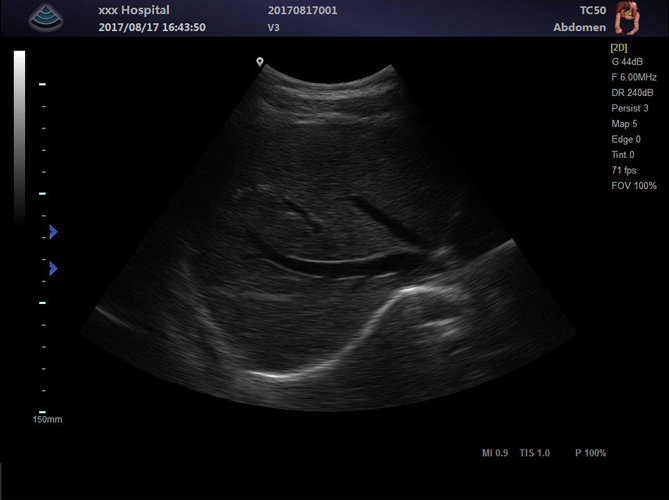
Task: Click the FOV 100% parameter
Action: click(x=634, y=186)
